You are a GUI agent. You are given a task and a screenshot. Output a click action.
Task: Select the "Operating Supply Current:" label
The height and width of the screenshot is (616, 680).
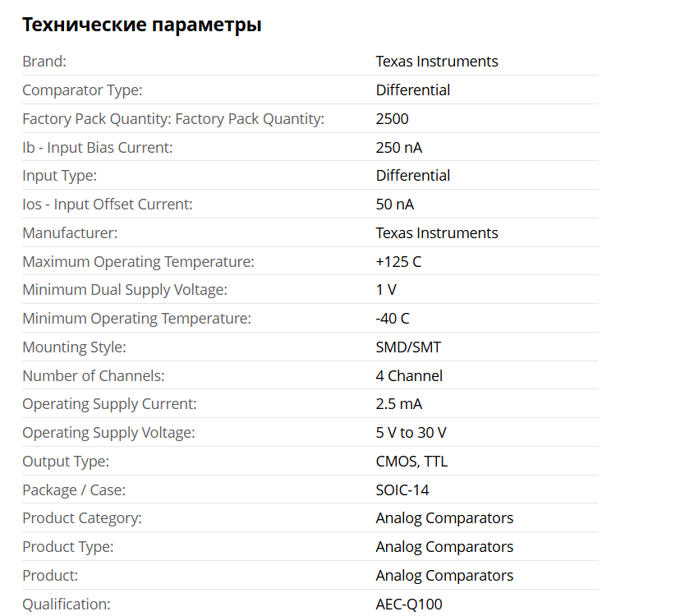109,404
